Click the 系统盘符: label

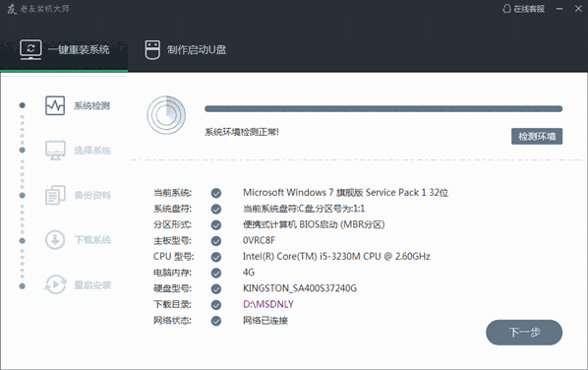click(x=172, y=209)
